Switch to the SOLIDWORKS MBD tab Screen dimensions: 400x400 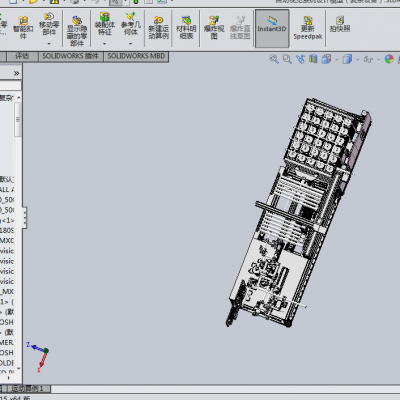[136, 56]
